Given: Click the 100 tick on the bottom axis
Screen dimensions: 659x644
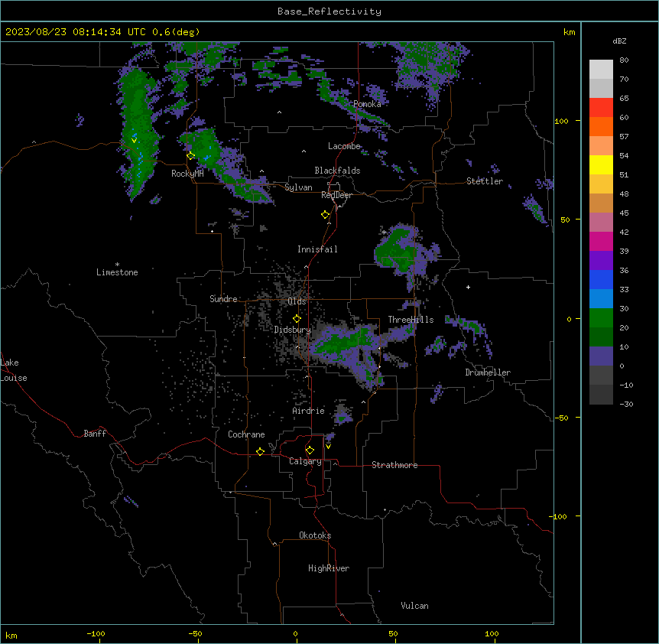Looking at the screenshot, I should coord(492,634).
